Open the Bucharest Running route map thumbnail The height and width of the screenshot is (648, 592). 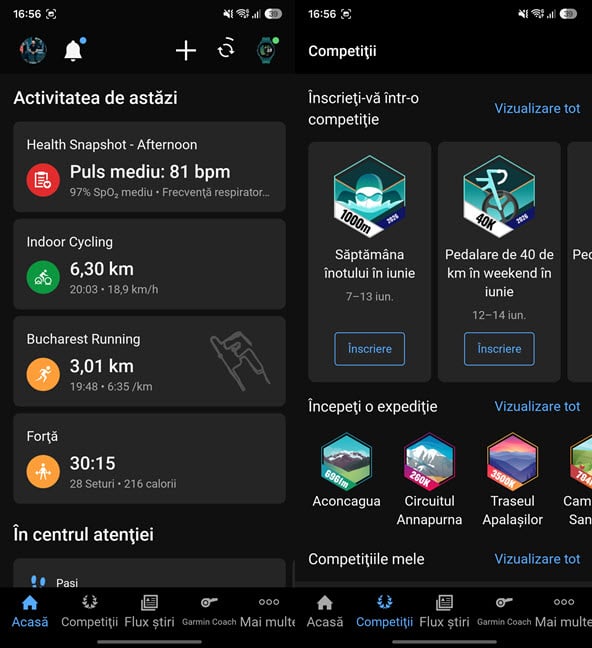[x=240, y=361]
